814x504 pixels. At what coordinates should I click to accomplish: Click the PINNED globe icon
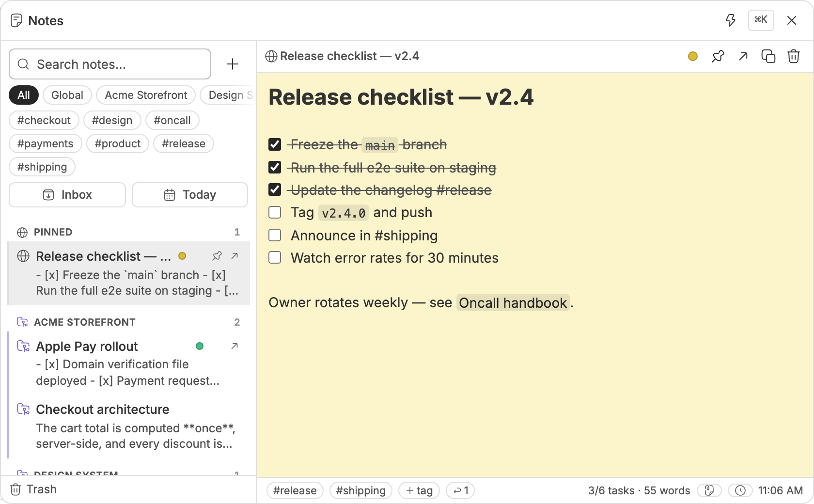click(x=22, y=232)
